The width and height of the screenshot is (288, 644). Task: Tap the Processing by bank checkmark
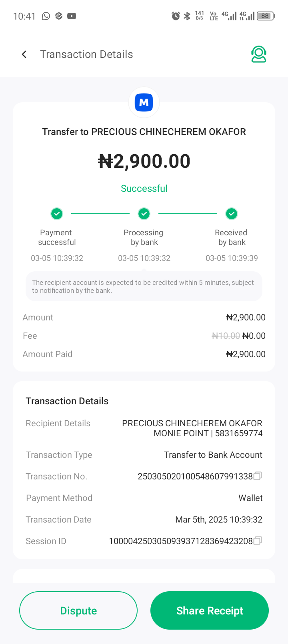pyautogui.click(x=144, y=214)
